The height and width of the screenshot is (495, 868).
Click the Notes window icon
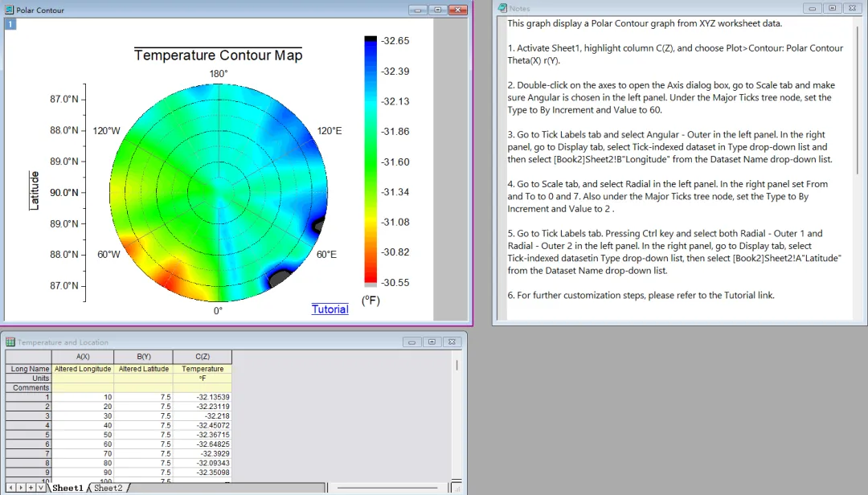[502, 8]
